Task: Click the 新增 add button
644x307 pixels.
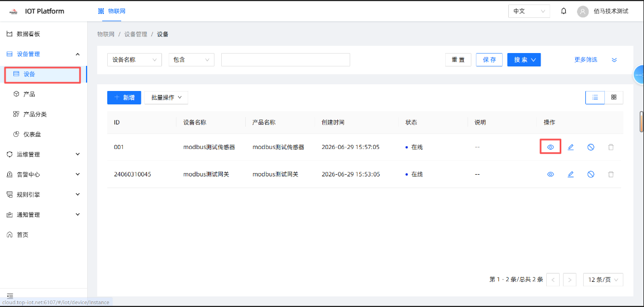Action: pyautogui.click(x=124, y=97)
